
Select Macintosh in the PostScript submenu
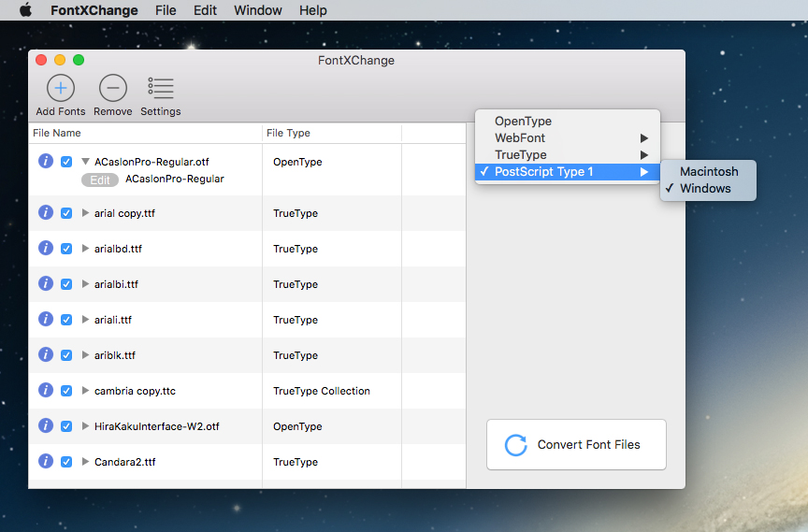(708, 171)
